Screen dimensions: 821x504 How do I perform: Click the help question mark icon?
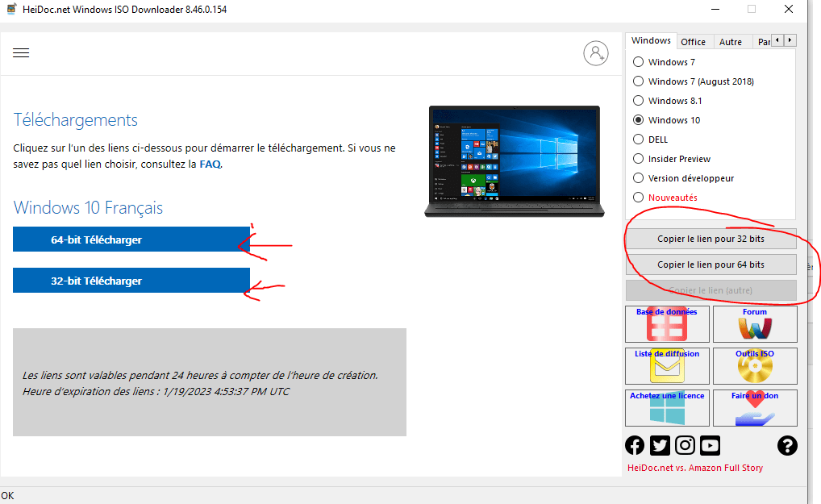787,445
